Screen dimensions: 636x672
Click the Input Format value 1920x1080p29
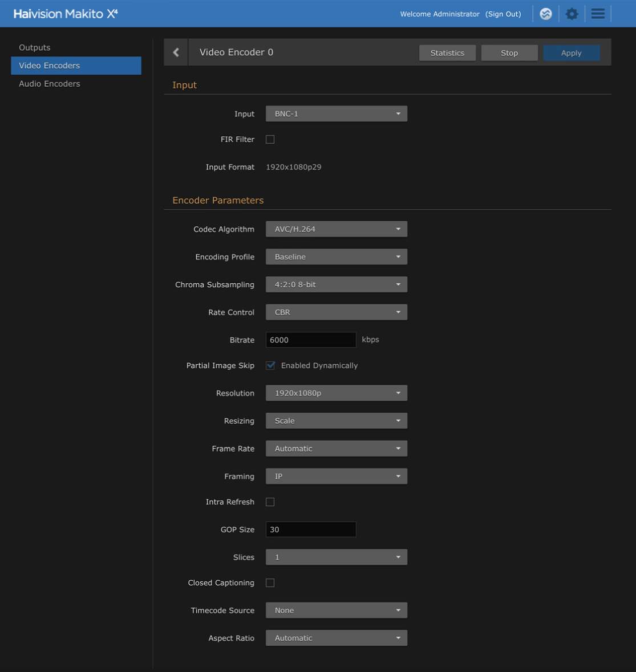click(x=294, y=167)
